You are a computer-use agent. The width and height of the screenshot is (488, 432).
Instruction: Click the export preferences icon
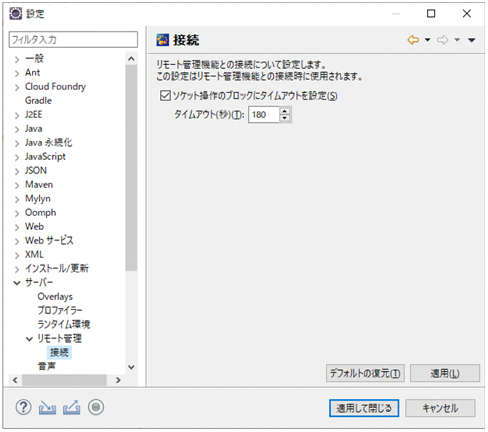[x=72, y=407]
